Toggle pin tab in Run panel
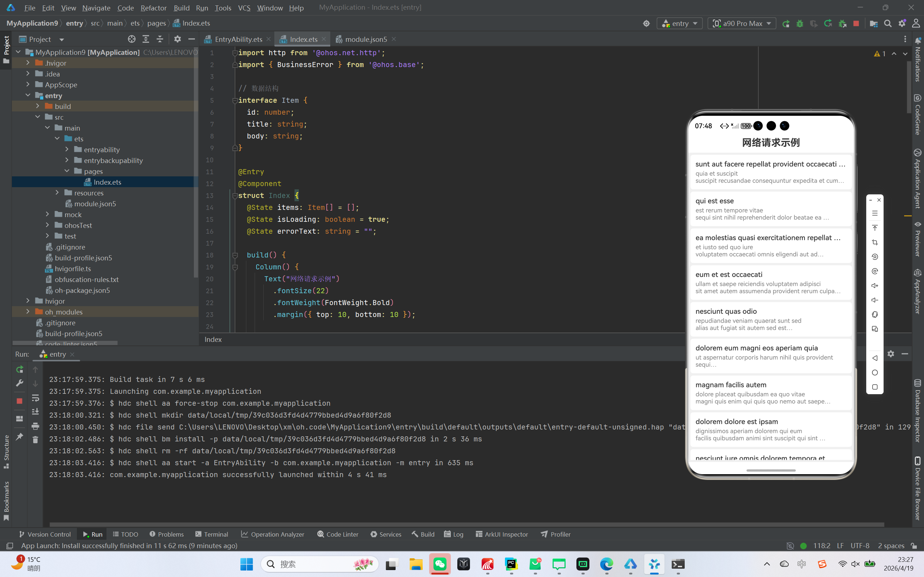This screenshot has height=577, width=924. [x=19, y=437]
